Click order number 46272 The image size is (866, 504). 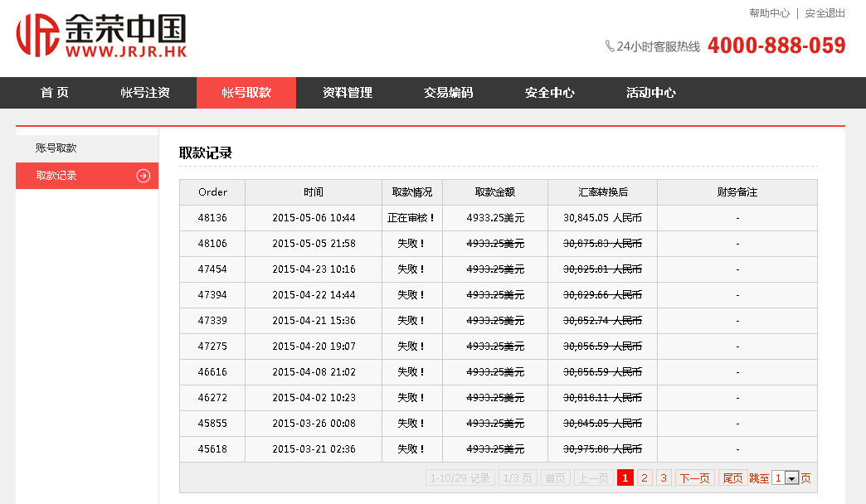[212, 397]
